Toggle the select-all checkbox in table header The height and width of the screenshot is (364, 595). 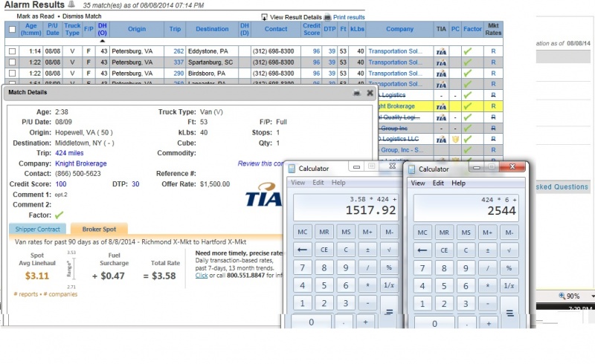tap(12, 29)
